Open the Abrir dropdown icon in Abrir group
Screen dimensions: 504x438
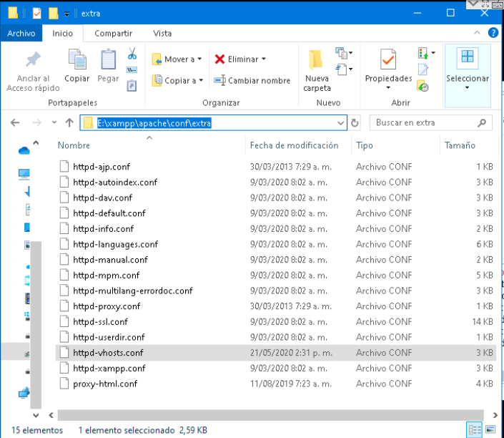[x=427, y=53]
